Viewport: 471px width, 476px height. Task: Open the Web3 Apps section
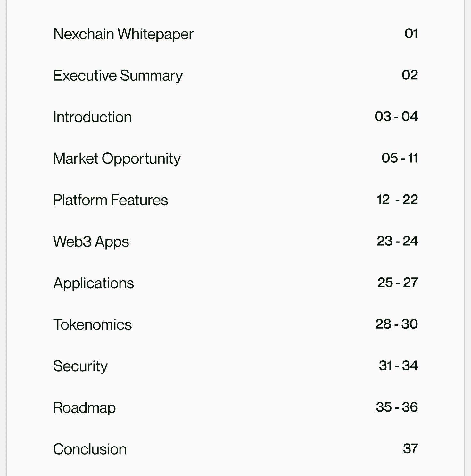click(91, 242)
